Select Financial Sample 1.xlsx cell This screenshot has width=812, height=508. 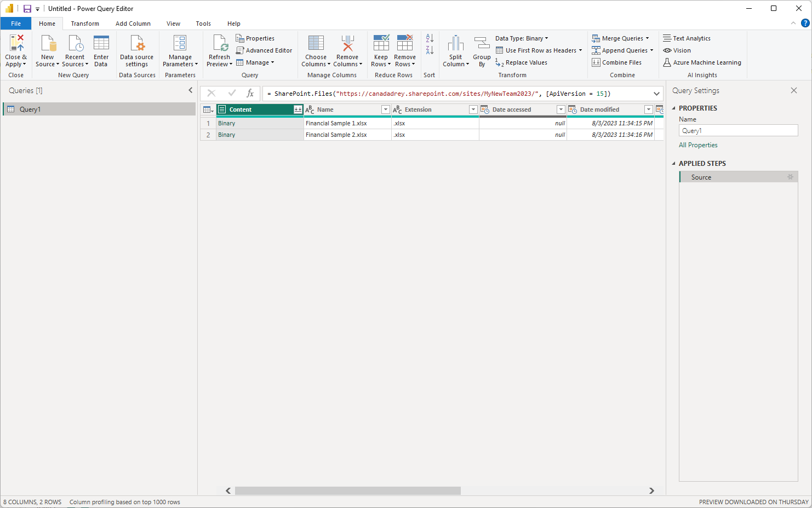tap(347, 123)
